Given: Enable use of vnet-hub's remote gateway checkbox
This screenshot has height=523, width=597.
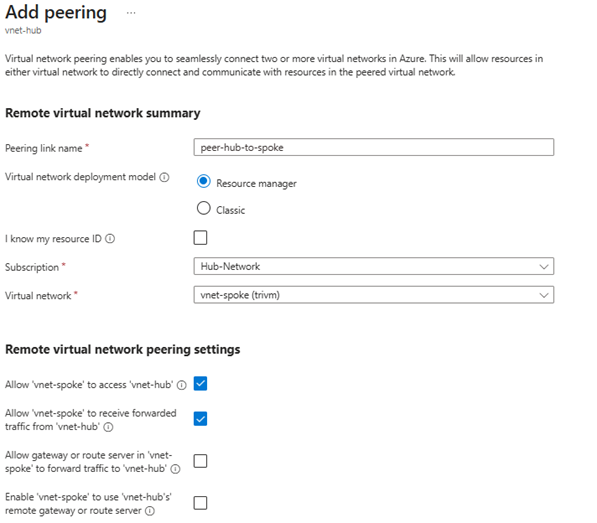Looking at the screenshot, I should click(200, 503).
